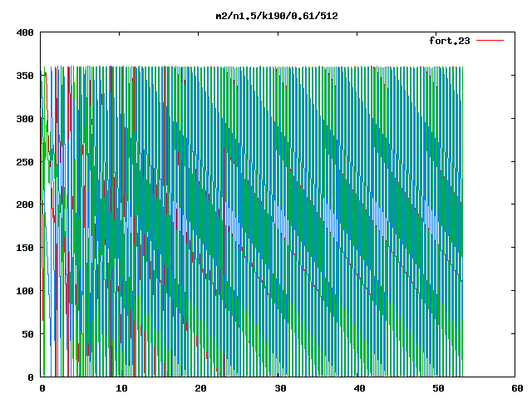Viewport: 532px width, 399px height.
Task: Click the y-axis label 300
Action: click(25, 119)
